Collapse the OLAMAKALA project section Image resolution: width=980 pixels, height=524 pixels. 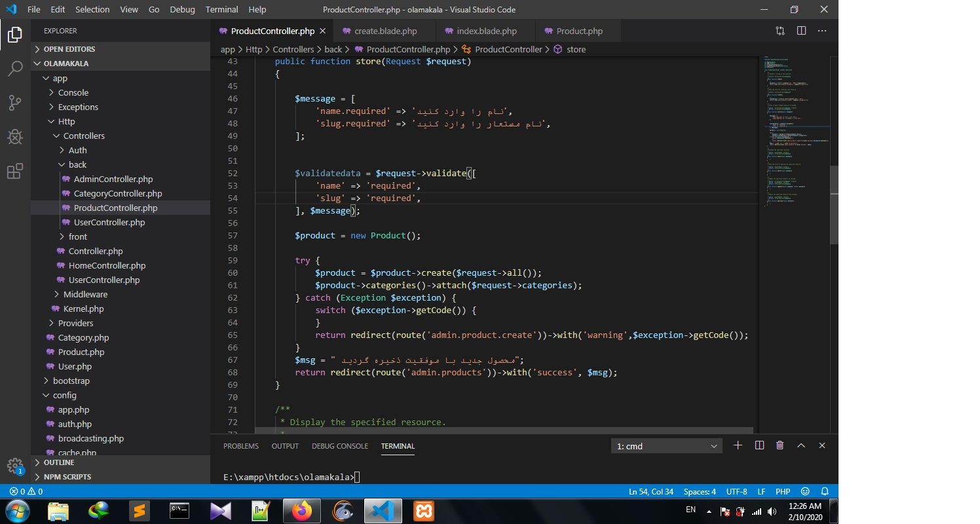pos(121,64)
